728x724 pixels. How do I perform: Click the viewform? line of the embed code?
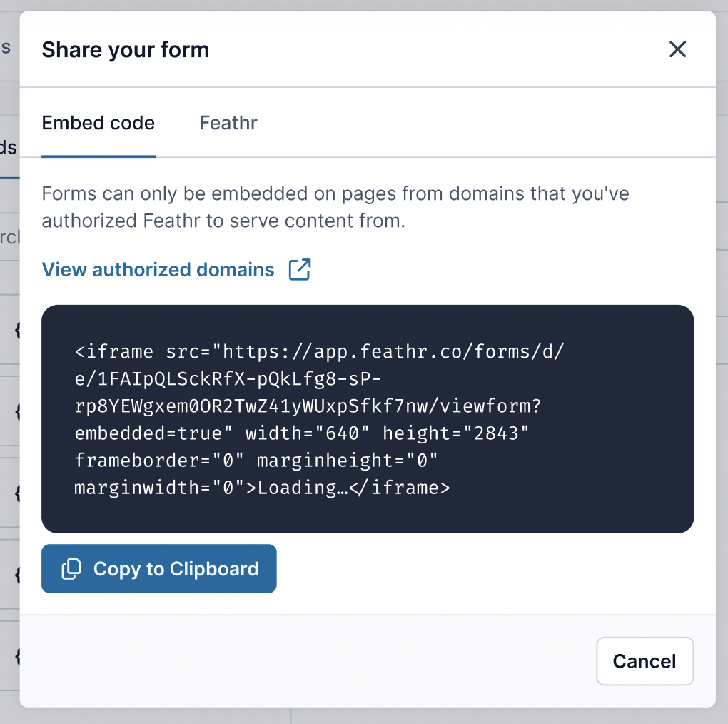point(308,406)
